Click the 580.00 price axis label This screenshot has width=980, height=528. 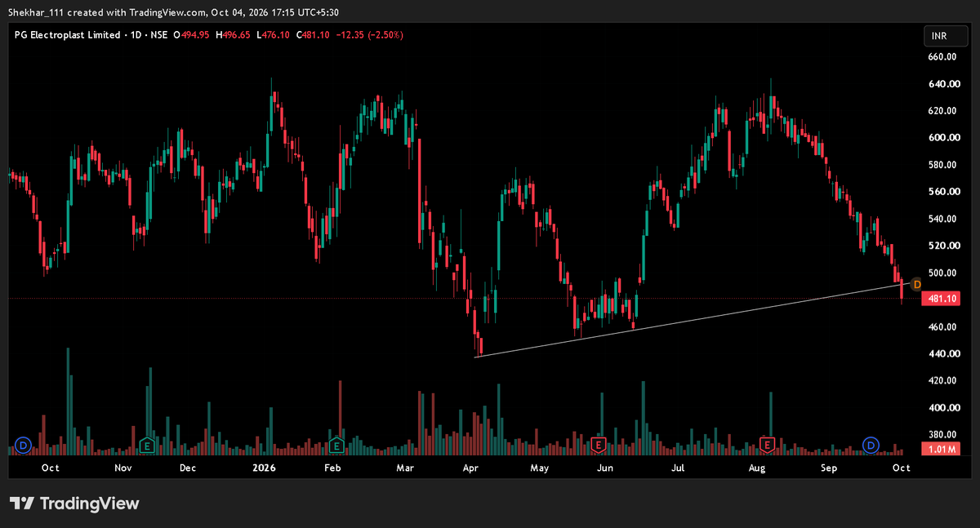tap(942, 165)
